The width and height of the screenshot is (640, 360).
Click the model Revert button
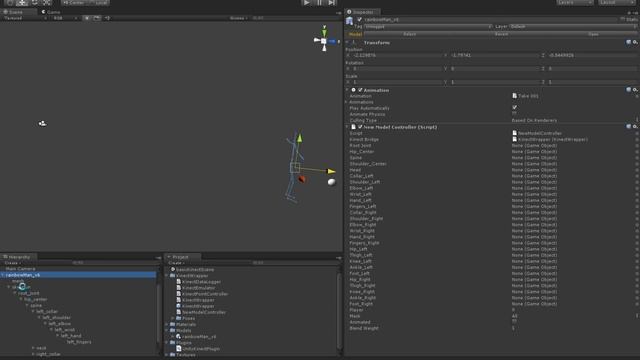(501, 34)
